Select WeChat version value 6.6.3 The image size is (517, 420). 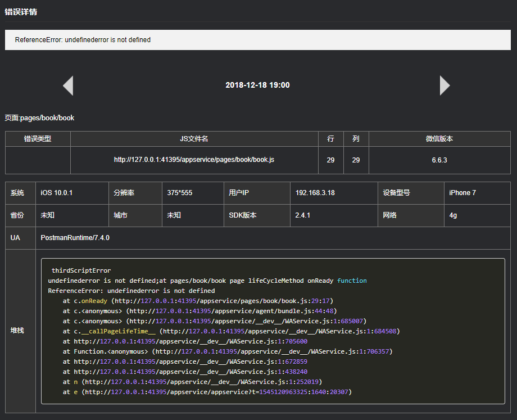tap(439, 160)
